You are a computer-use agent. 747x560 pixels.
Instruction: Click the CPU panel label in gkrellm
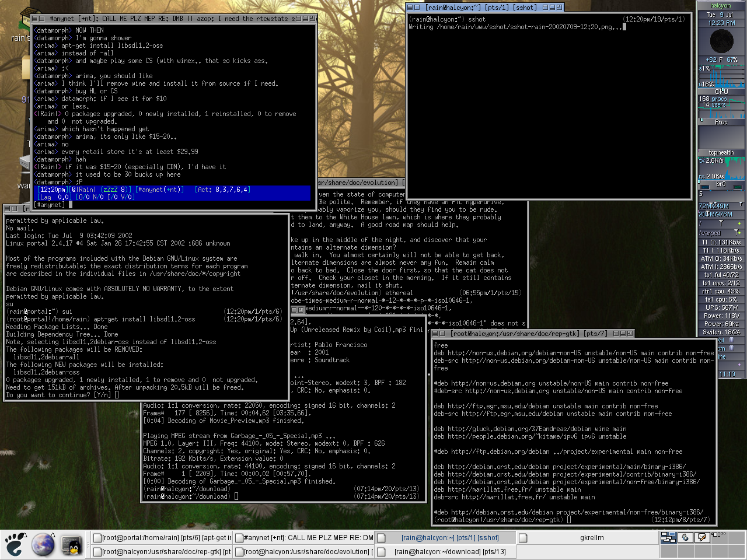point(721,92)
